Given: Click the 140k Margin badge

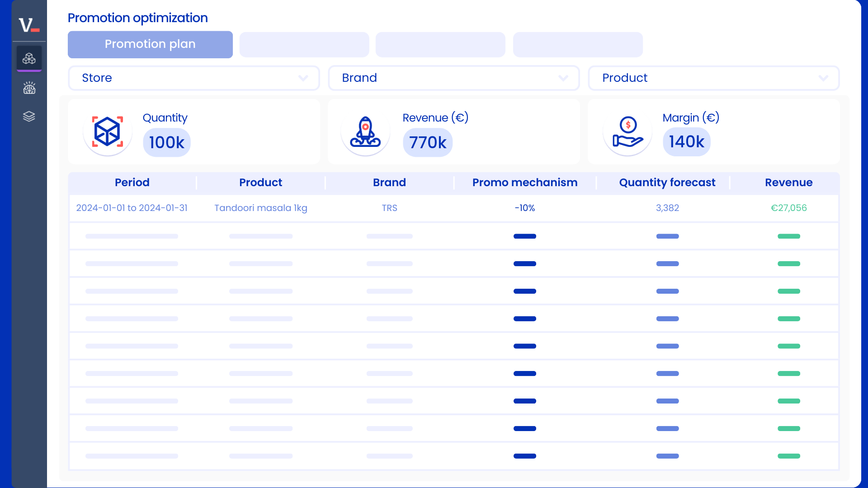Looking at the screenshot, I should click(x=686, y=141).
